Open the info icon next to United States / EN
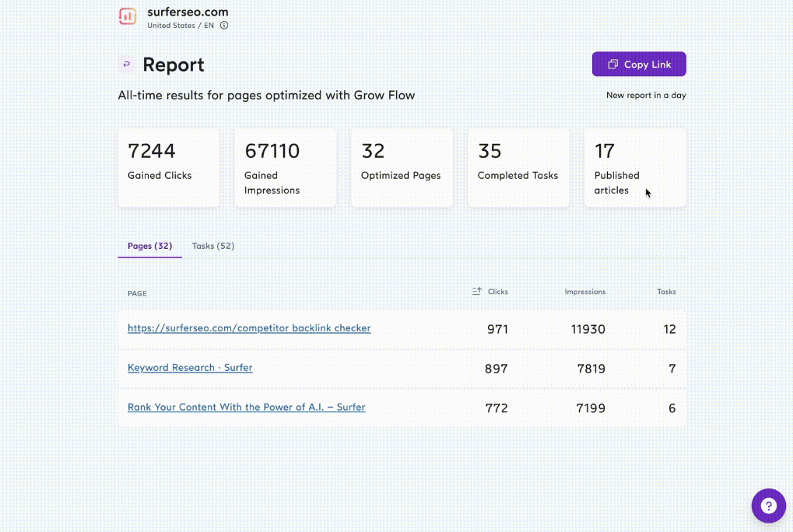 pos(224,25)
